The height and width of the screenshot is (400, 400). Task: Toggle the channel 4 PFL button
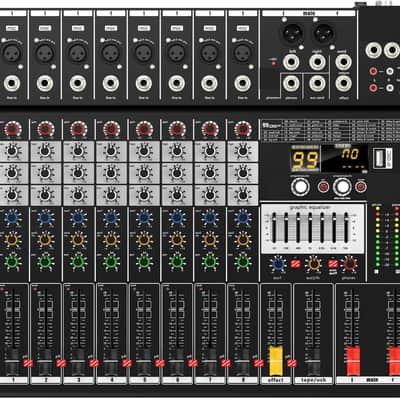tap(127, 363)
